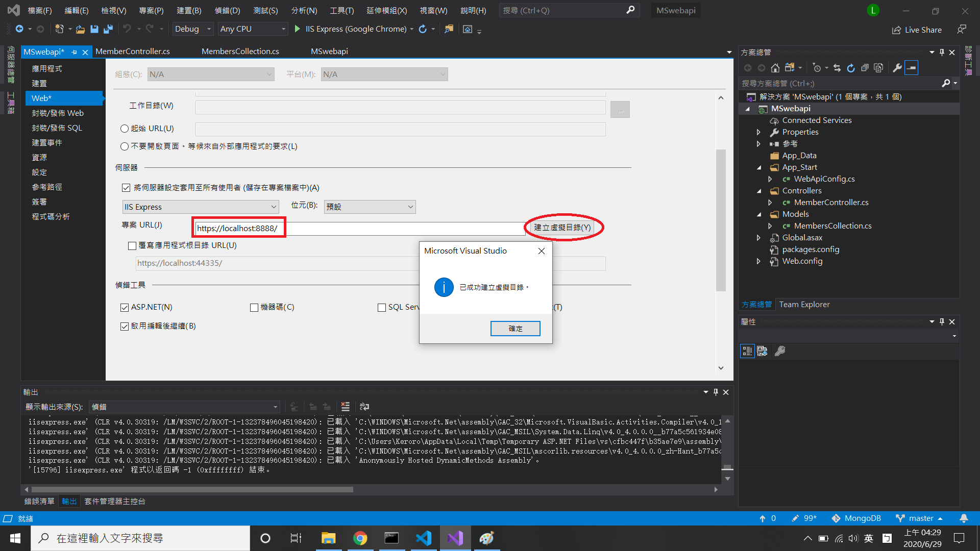Click the Save All toolbar icon
Viewport: 980px width, 551px height.
pyautogui.click(x=108, y=29)
